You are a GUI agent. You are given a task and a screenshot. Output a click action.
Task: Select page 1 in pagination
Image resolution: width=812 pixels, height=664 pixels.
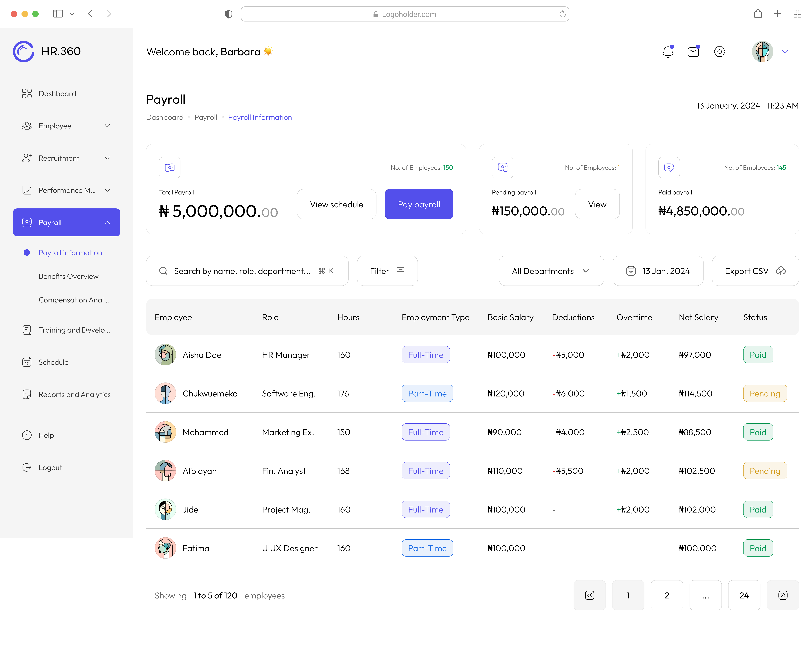point(628,595)
